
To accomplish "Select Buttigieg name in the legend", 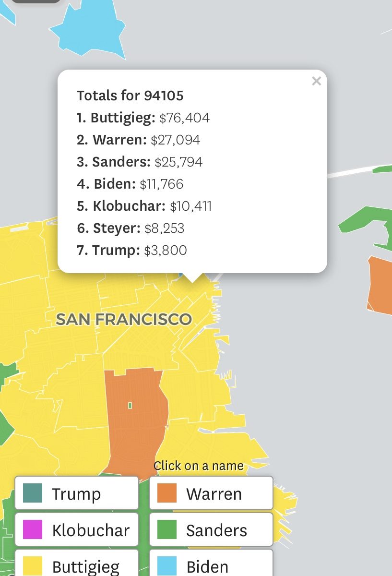I will (85, 566).
